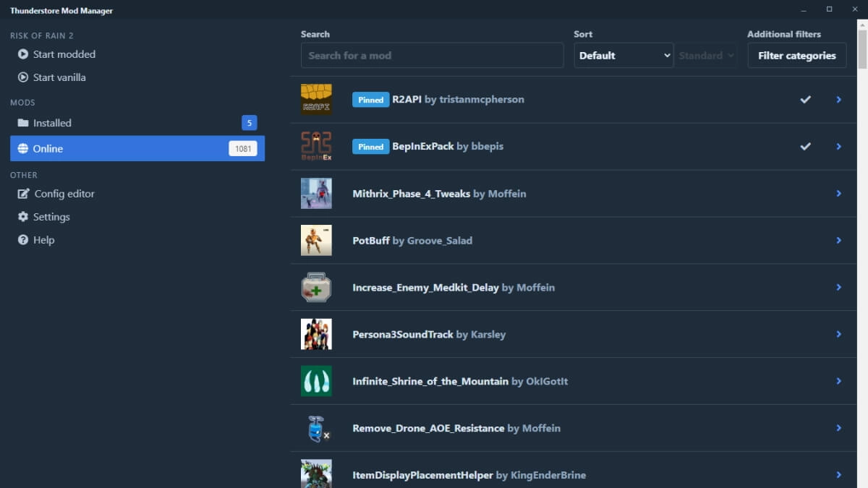Click the ItemDisplayPlacementHelper mod thumbnail
The width and height of the screenshot is (868, 488).
pos(316,474)
